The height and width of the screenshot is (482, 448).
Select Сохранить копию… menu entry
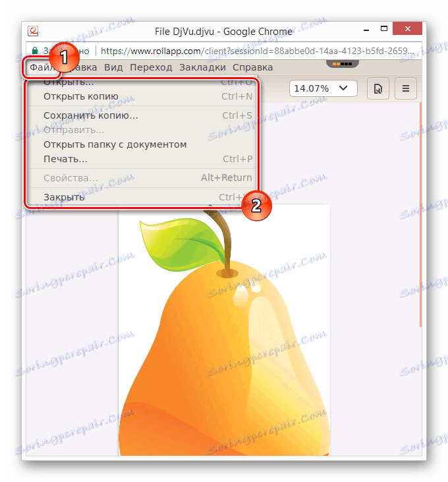[142, 115]
